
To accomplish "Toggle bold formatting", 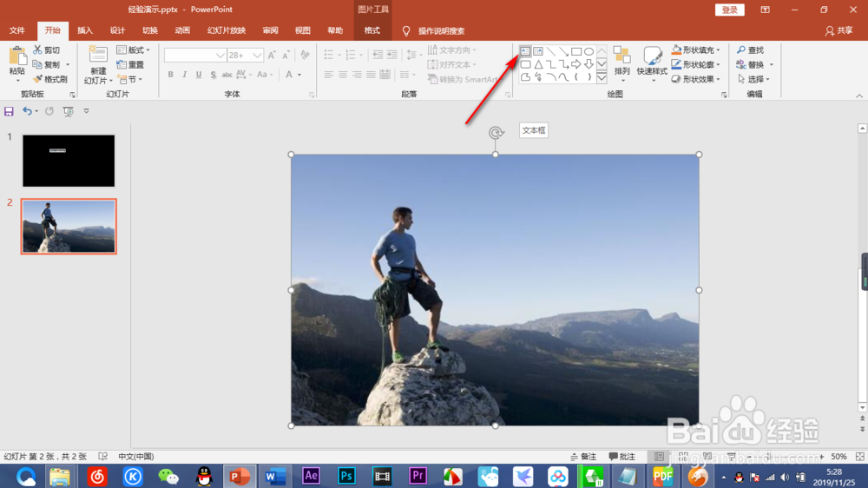I will point(170,74).
